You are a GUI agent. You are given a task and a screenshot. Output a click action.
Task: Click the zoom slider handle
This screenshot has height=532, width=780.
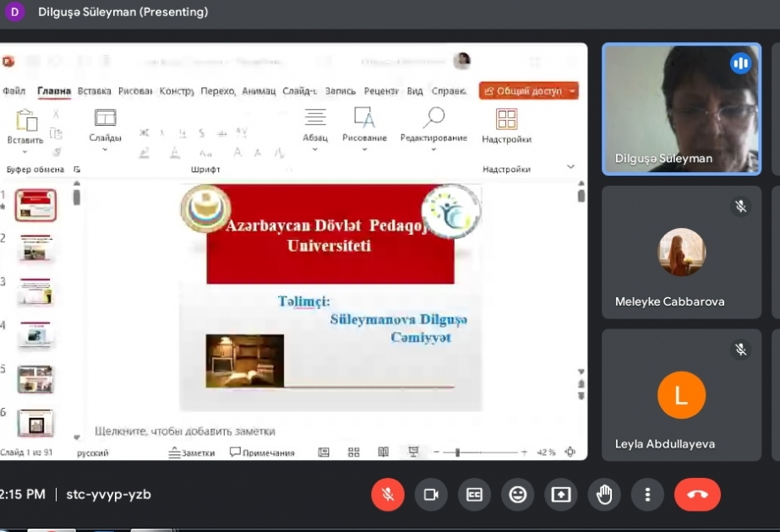click(457, 452)
